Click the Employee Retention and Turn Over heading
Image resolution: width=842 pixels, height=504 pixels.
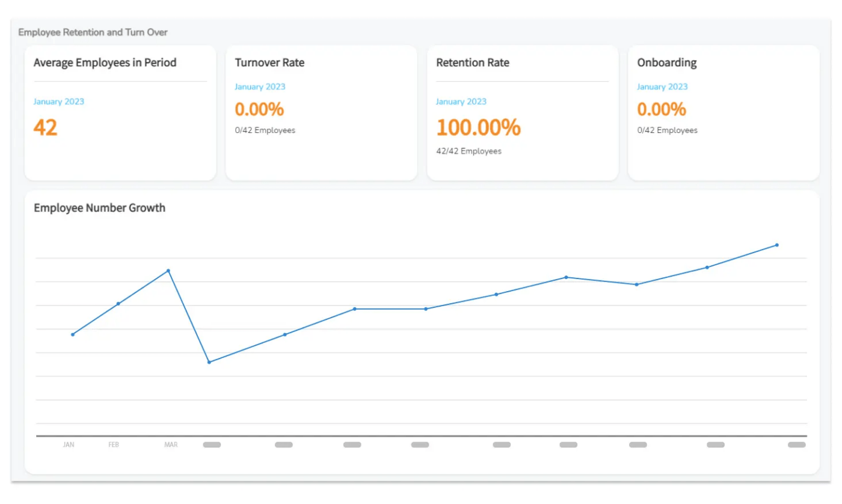93,32
